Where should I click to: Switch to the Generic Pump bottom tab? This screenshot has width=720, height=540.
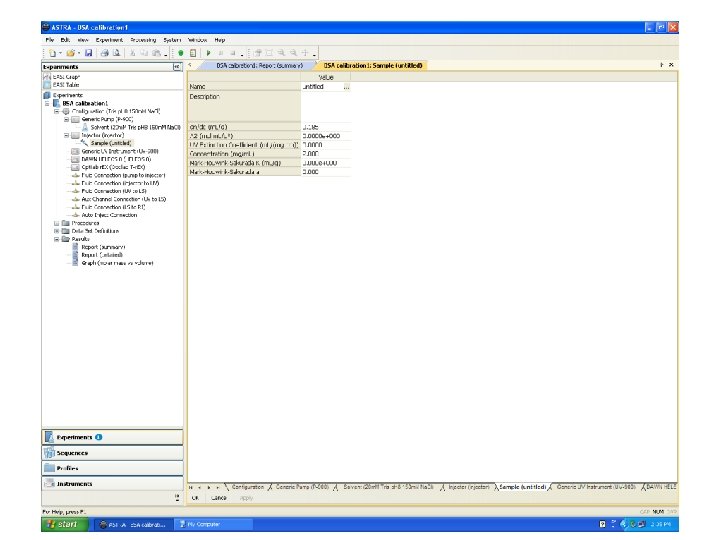click(x=302, y=487)
